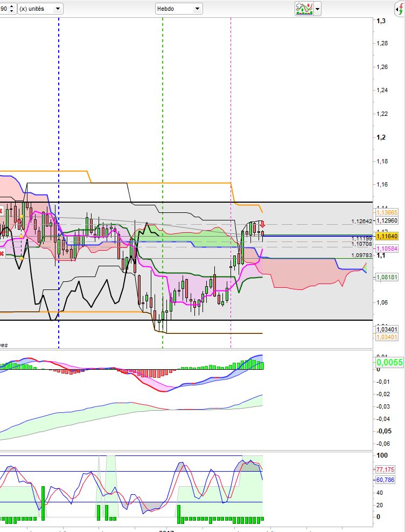Image resolution: width=405 pixels, height=532 pixels.
Task: Click the magenta price label 1,10584
Action: [x=387, y=248]
